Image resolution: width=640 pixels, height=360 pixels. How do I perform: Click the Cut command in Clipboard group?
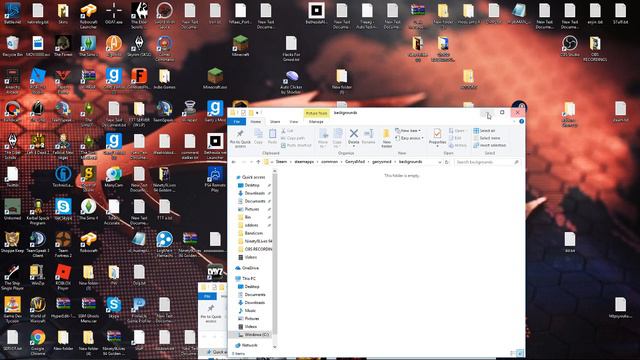coord(287,131)
